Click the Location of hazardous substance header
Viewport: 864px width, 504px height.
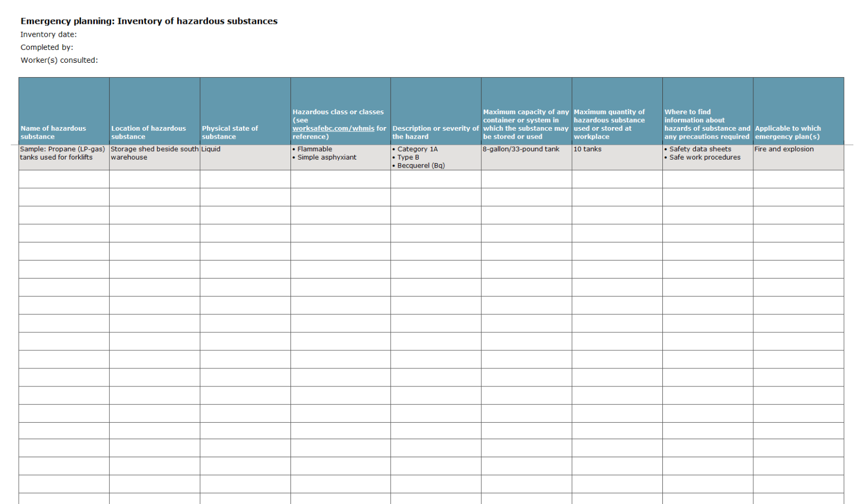click(x=148, y=132)
